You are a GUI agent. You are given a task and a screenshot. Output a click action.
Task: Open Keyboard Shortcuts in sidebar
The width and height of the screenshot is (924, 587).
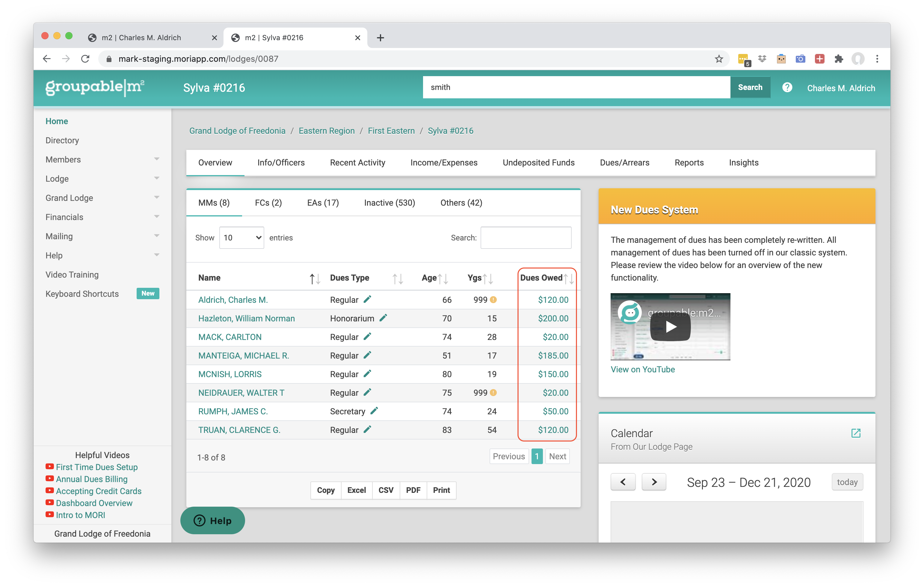point(82,294)
